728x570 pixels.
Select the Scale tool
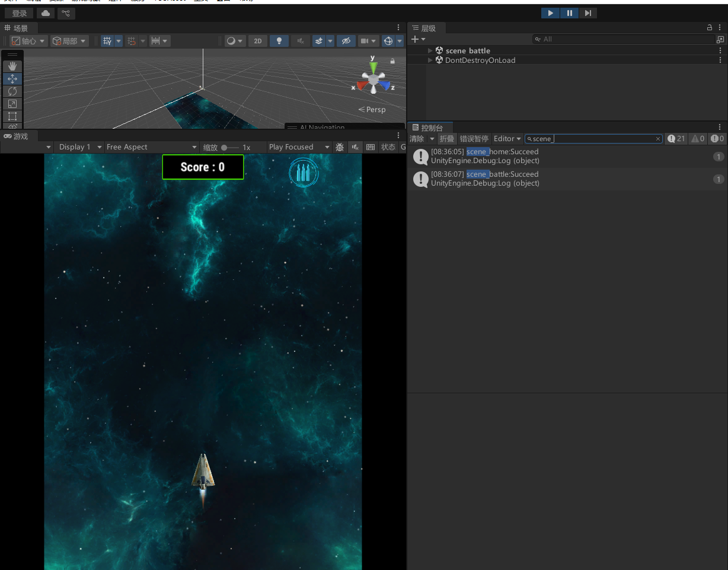tap(12, 104)
